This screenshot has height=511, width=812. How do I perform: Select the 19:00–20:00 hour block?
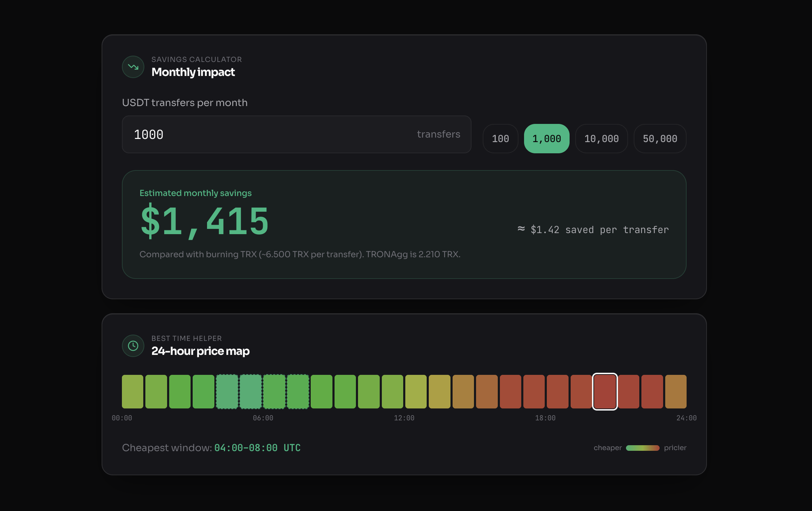tap(581, 392)
